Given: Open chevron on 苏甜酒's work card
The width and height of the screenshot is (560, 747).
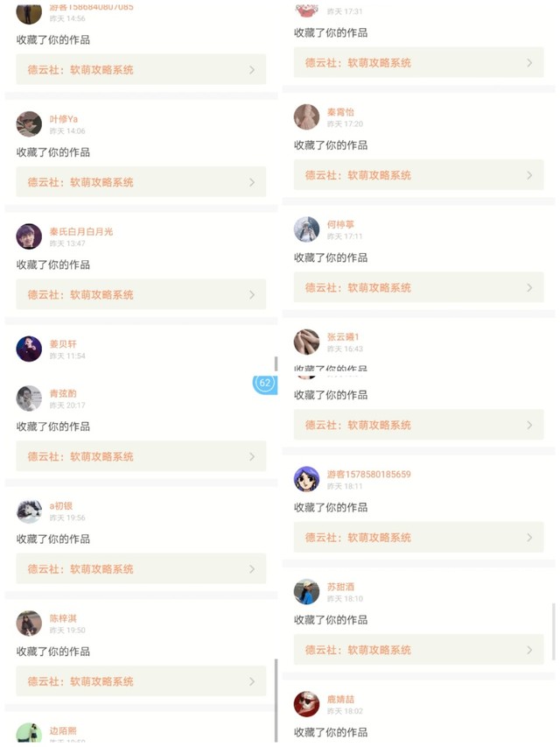Looking at the screenshot, I should pyautogui.click(x=529, y=650).
